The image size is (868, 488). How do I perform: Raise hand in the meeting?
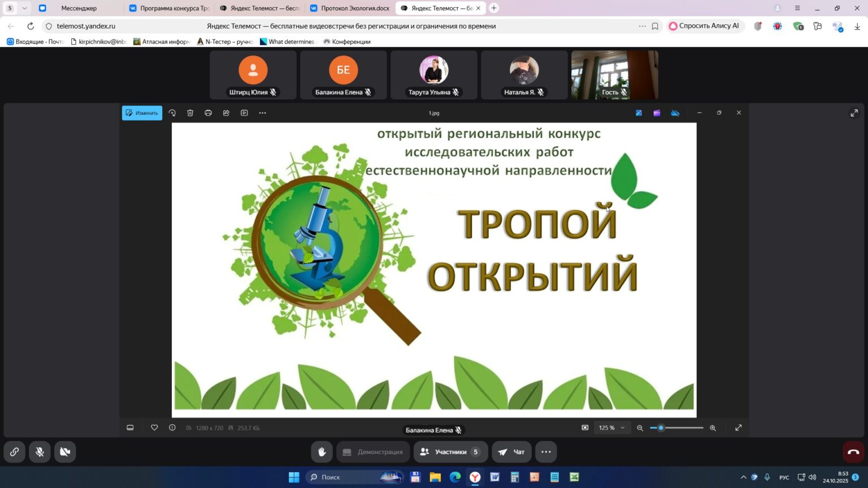[322, 452]
